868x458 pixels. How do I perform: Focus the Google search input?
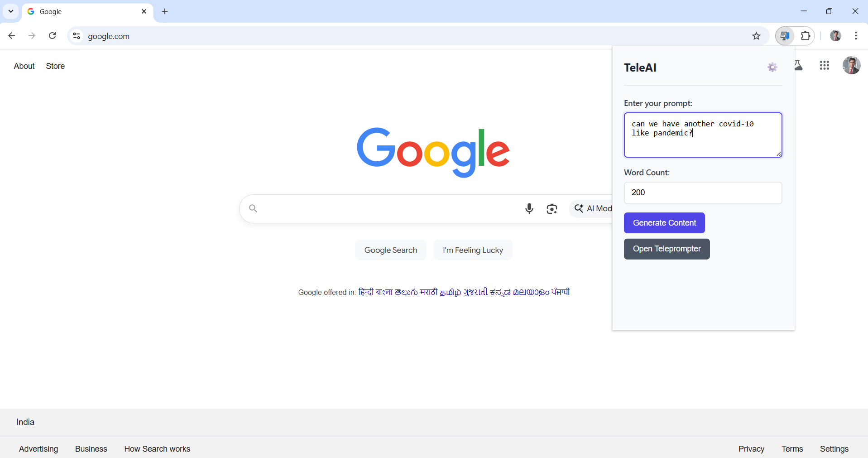[389, 208]
